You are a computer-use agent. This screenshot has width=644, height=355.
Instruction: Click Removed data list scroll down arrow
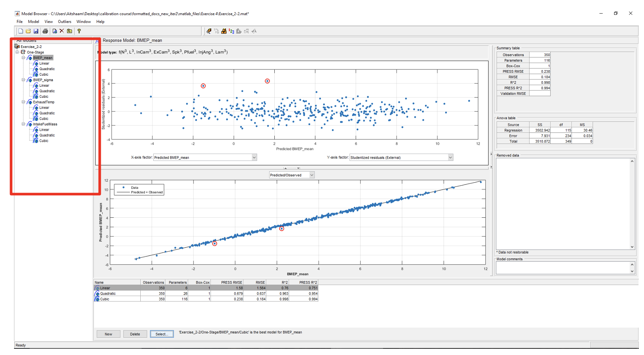click(x=632, y=247)
